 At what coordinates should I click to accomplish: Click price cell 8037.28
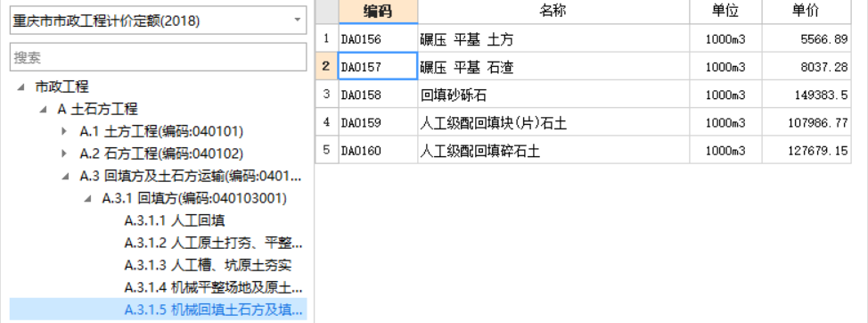click(806, 67)
